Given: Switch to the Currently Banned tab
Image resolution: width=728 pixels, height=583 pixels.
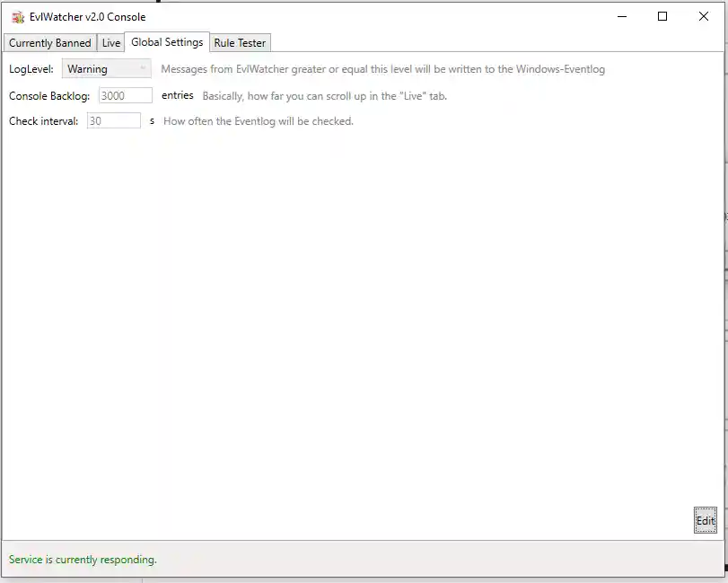Looking at the screenshot, I should 49,43.
